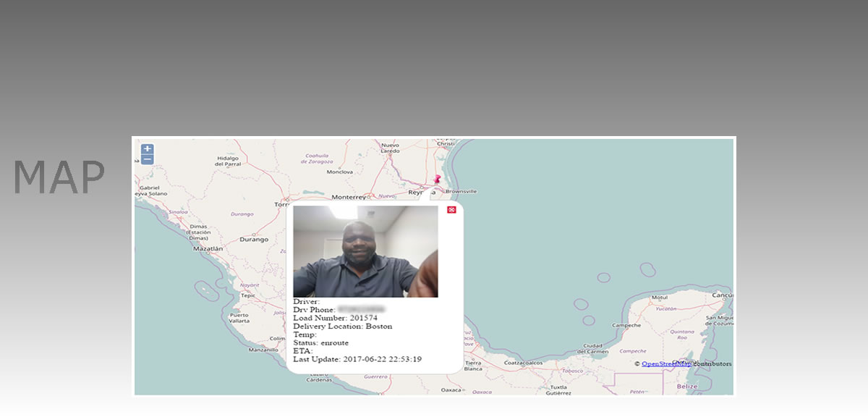Zoom out with the map minus button
Viewport: 868px width, 417px height.
click(x=147, y=159)
